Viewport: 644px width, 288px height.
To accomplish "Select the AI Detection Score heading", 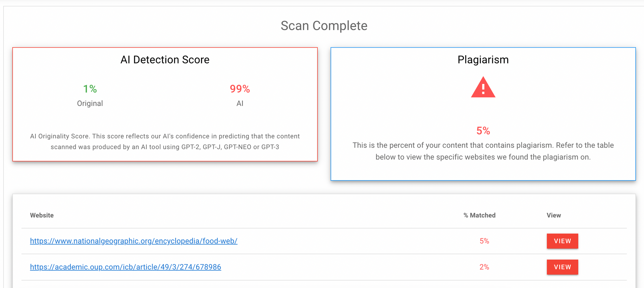I will click(165, 60).
